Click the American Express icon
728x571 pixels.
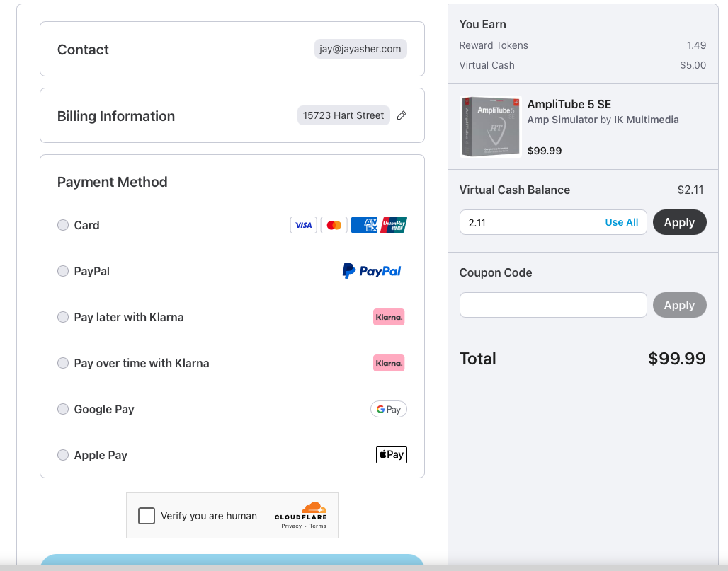tap(364, 225)
